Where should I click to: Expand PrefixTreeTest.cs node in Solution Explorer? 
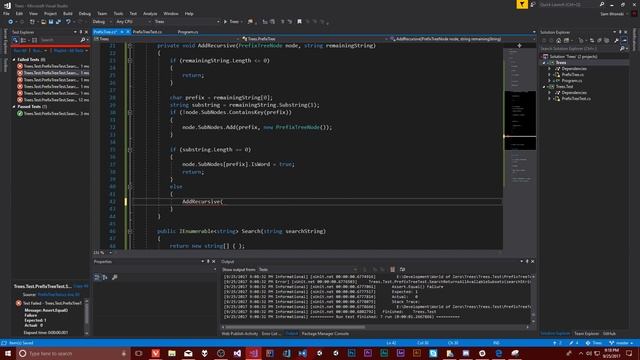point(549,98)
